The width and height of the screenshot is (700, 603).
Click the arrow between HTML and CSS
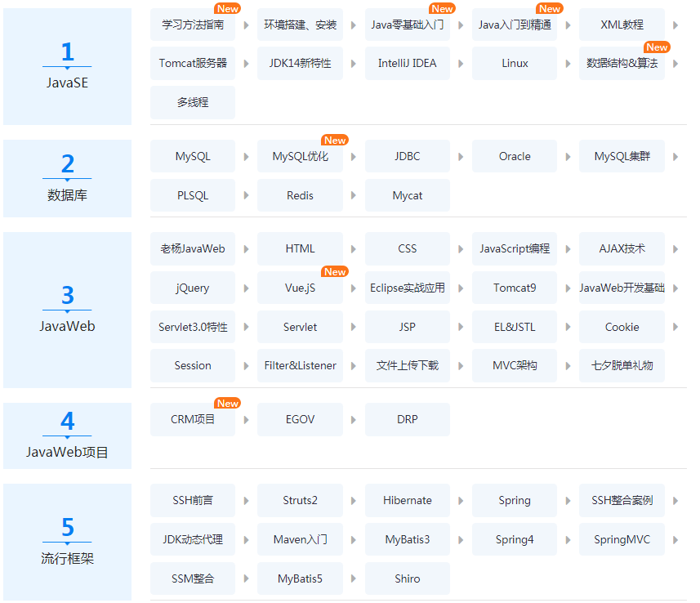354,249
